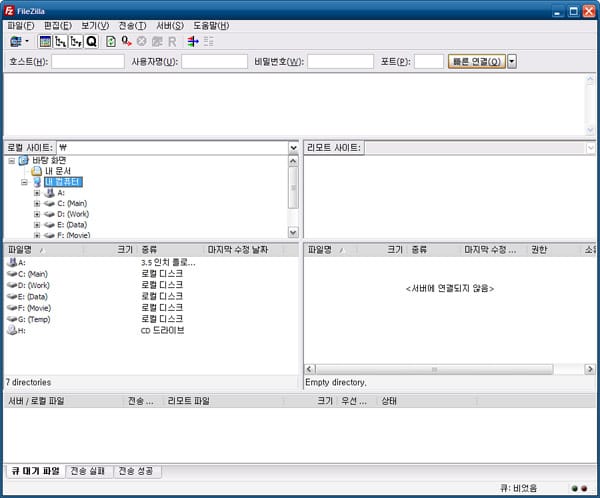Click the Refresh file lists toolbar icon

coord(111,42)
